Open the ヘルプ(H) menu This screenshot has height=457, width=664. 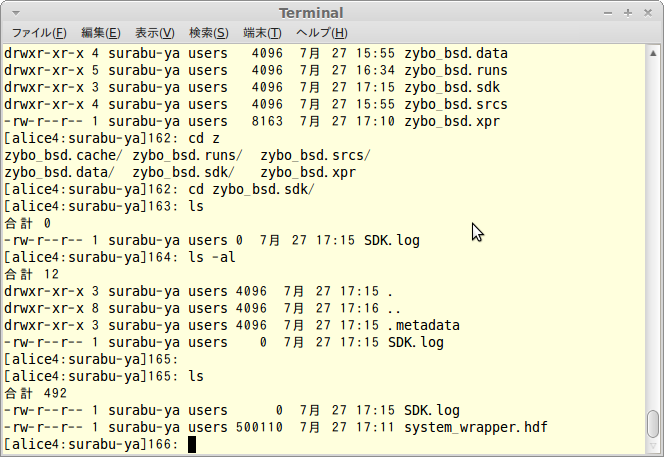[322, 33]
